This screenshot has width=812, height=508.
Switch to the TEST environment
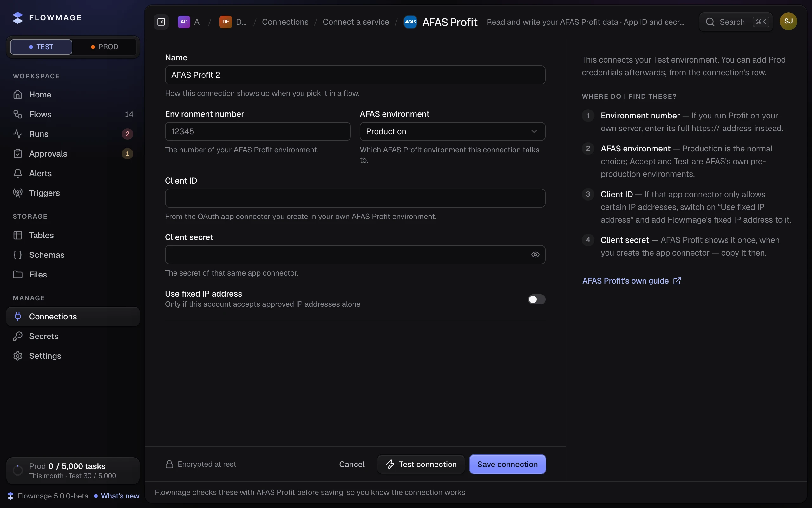coord(41,47)
